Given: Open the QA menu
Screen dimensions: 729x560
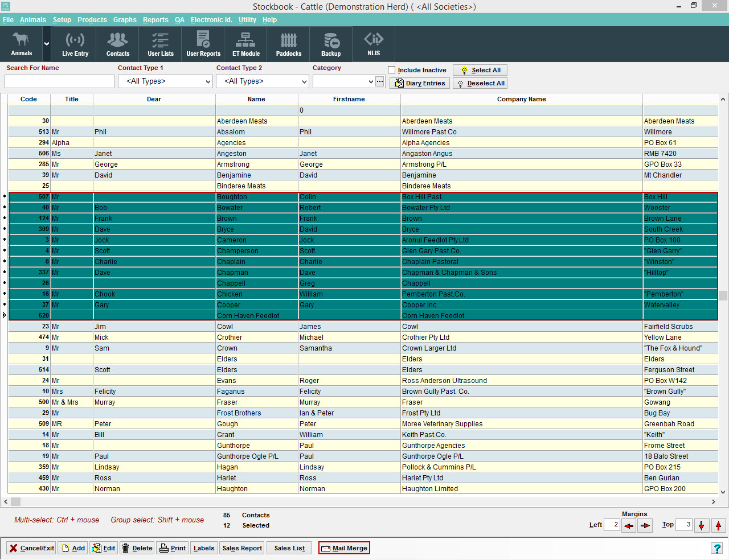Looking at the screenshot, I should 179,19.
